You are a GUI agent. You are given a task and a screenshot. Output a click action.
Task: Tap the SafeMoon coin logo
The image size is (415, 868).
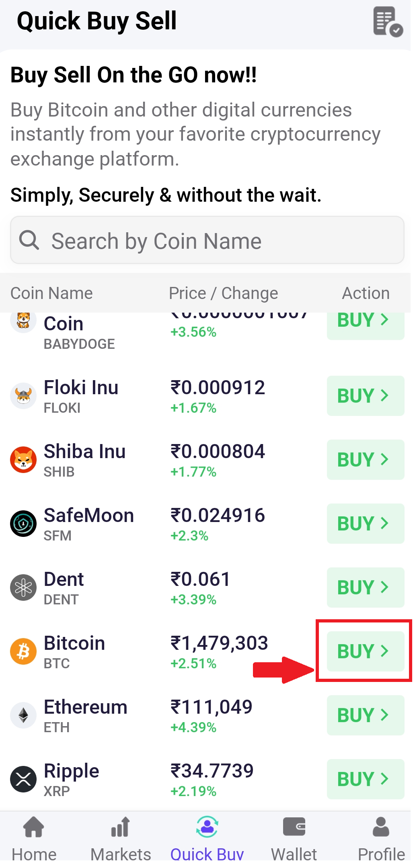click(23, 523)
